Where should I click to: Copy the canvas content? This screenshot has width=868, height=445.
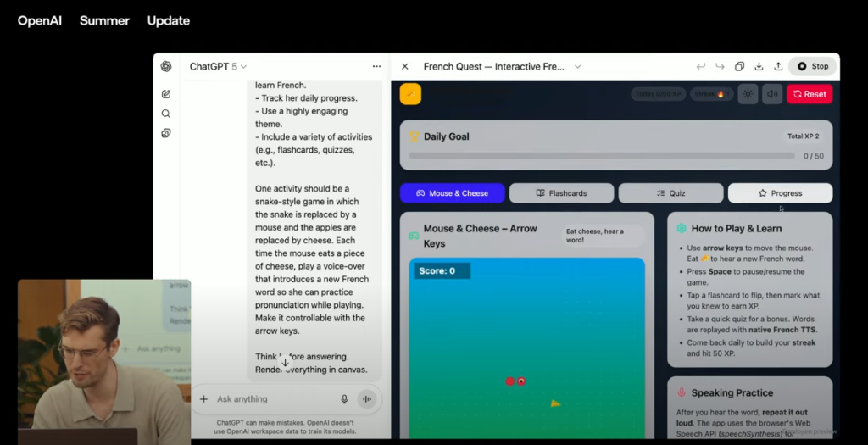[739, 66]
